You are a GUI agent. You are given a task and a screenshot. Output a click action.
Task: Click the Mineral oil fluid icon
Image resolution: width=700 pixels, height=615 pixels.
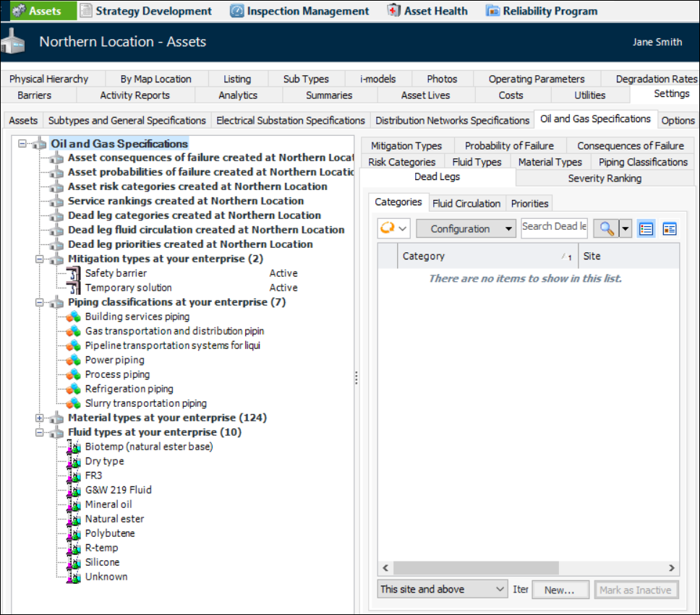click(74, 504)
